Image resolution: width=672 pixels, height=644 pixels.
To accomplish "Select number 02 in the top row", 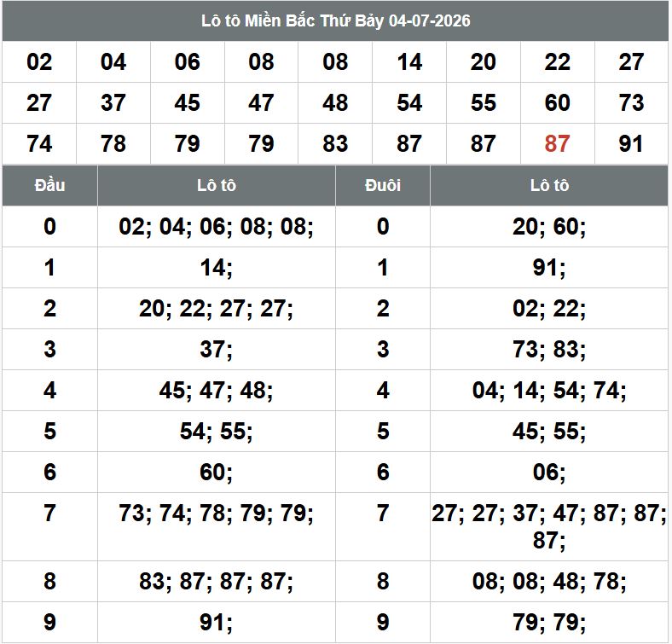I will 39,61.
